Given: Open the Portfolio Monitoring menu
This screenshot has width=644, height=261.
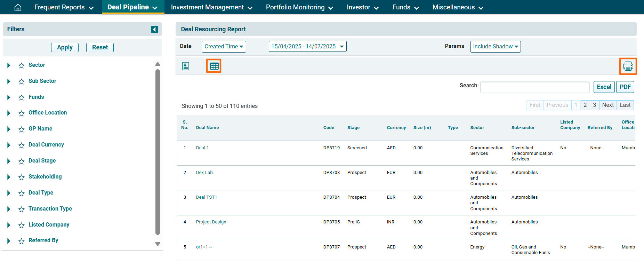Looking at the screenshot, I should point(299,7).
